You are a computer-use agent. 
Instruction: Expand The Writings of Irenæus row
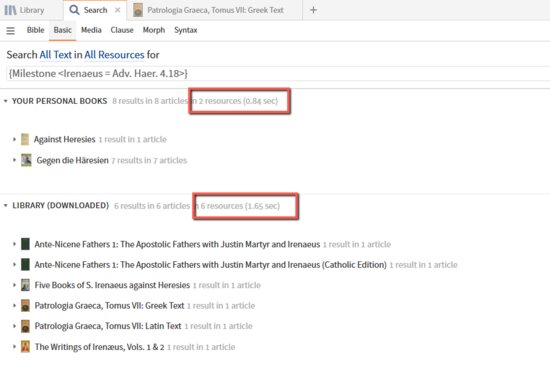[x=14, y=346]
